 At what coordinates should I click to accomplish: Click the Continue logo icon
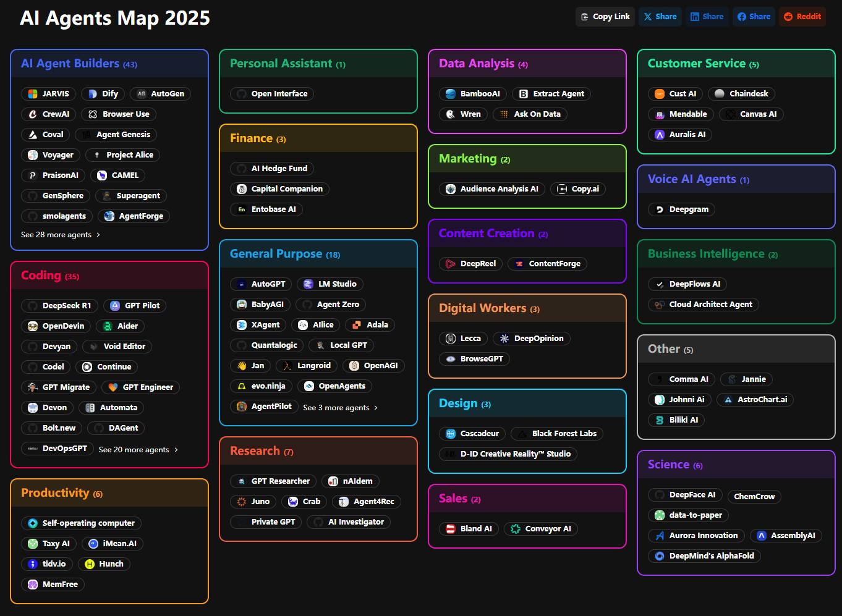[87, 367]
